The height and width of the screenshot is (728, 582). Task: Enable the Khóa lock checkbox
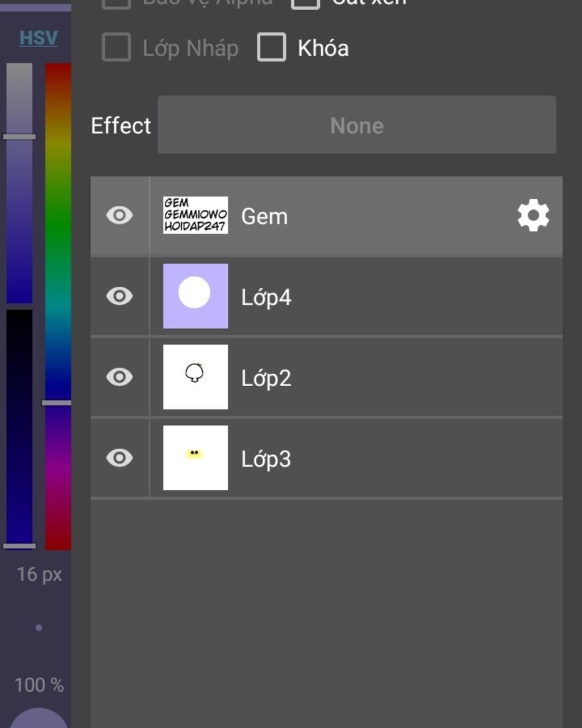click(271, 47)
